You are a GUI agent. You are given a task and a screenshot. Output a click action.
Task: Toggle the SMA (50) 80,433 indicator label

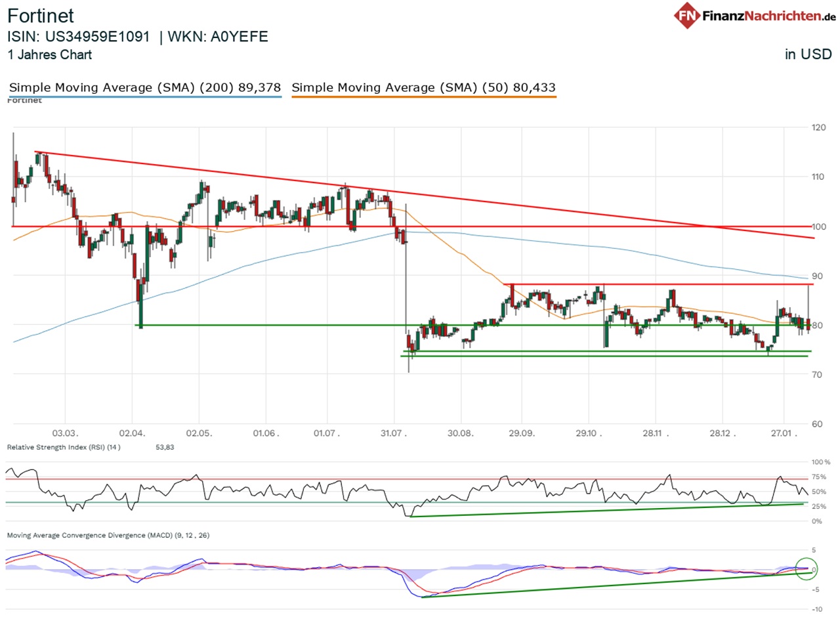pyautogui.click(x=423, y=87)
